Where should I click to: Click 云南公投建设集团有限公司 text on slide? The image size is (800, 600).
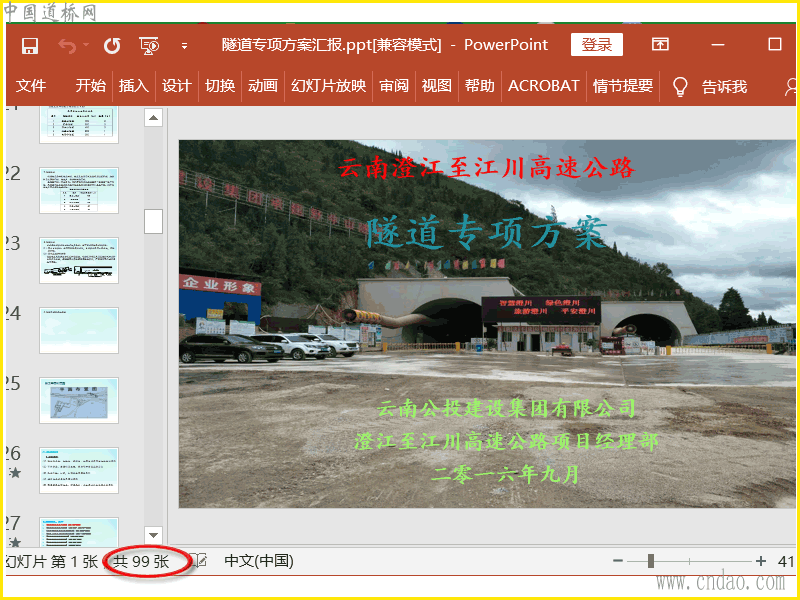pos(507,408)
